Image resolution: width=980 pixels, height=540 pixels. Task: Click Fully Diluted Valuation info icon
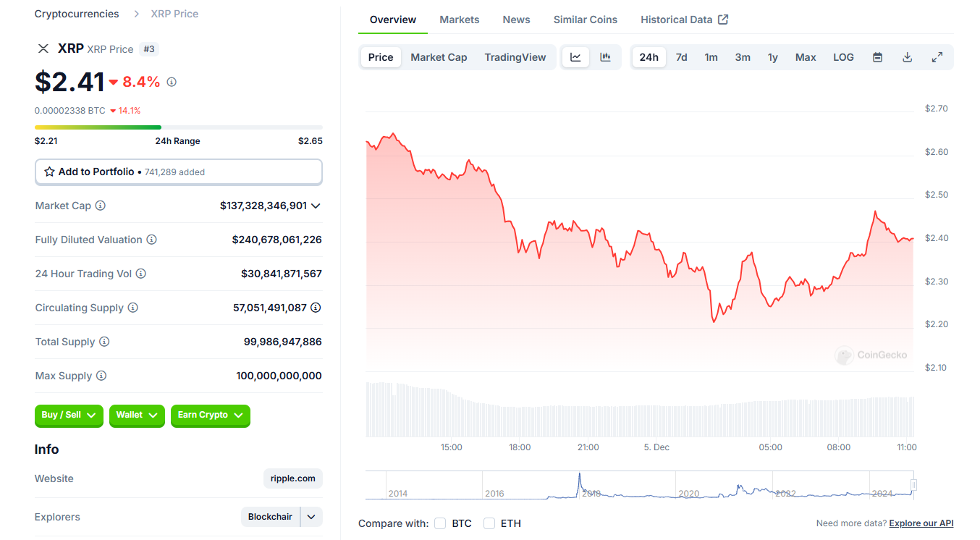click(x=151, y=240)
